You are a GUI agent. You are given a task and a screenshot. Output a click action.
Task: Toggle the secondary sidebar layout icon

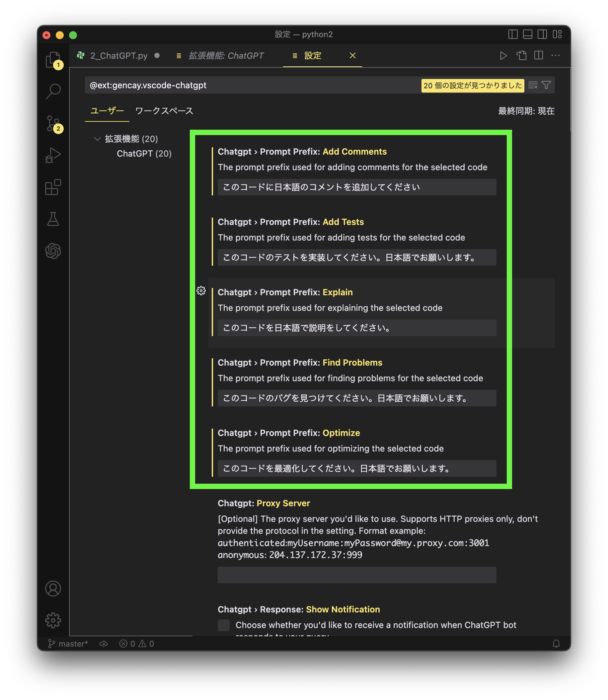[x=542, y=34]
